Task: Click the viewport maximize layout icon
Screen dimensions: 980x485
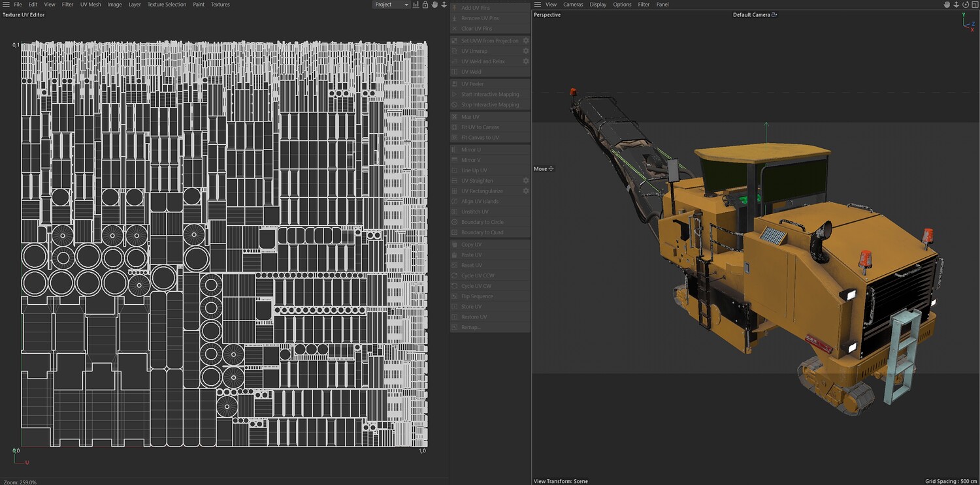Action: (x=974, y=5)
